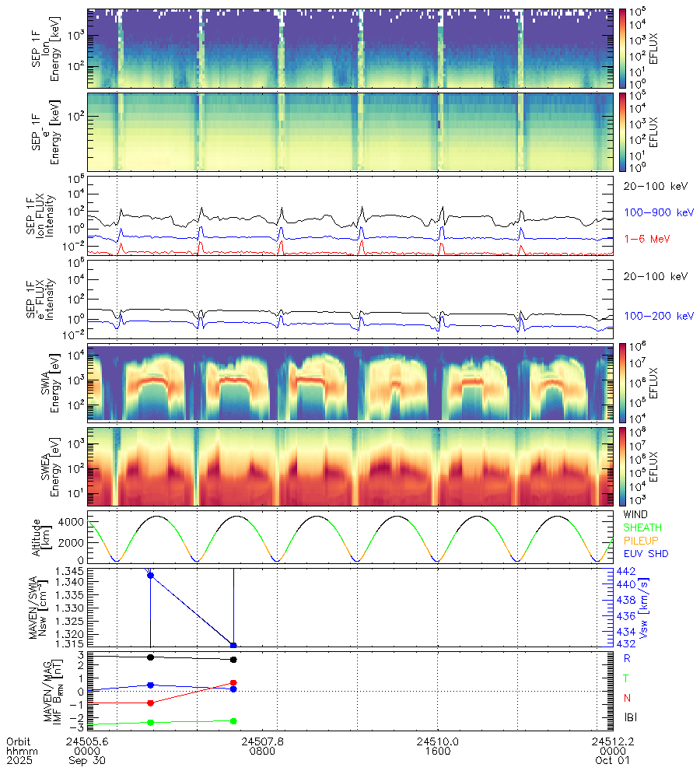Select the SWIA EFLUX color bar
This screenshot has width=700, height=778.
[x=624, y=382]
